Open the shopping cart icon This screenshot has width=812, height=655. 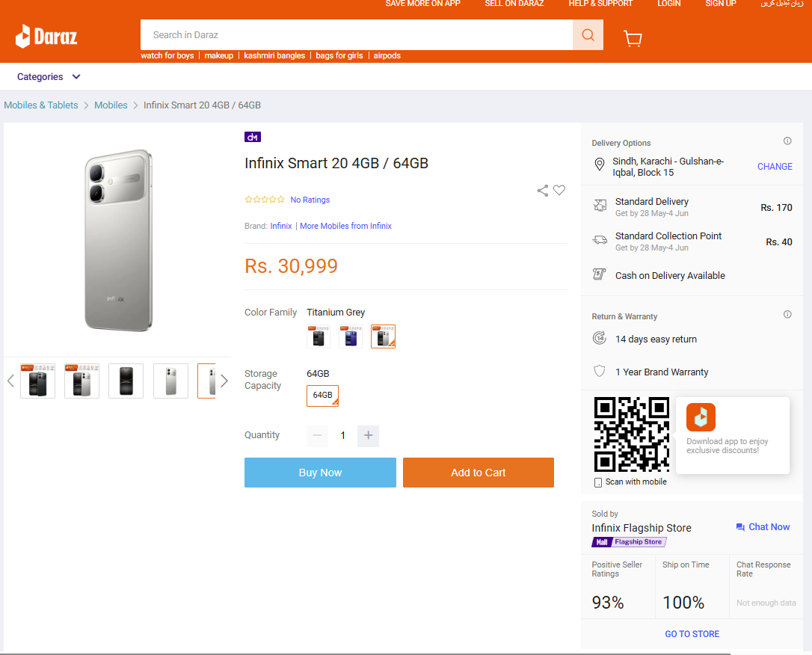(x=633, y=38)
